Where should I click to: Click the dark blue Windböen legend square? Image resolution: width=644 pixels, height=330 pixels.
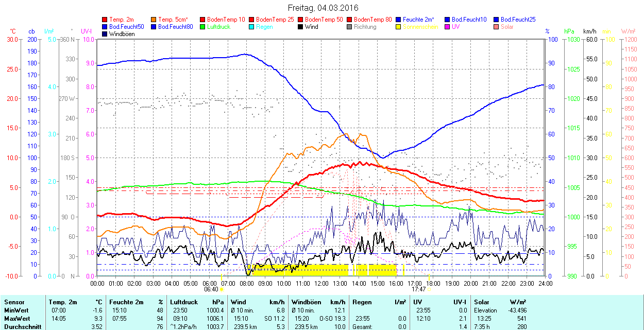[x=106, y=34]
